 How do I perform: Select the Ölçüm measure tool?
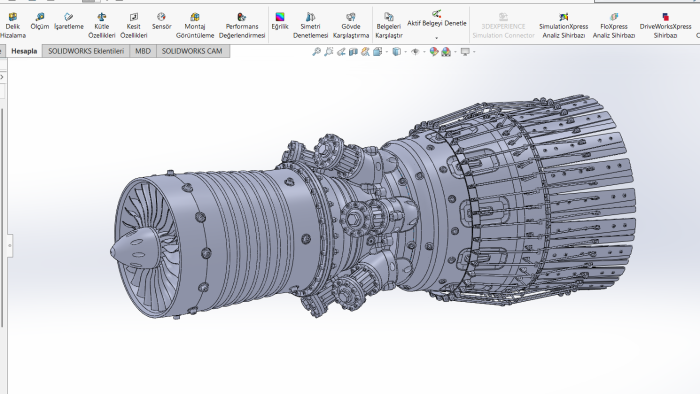pyautogui.click(x=40, y=21)
